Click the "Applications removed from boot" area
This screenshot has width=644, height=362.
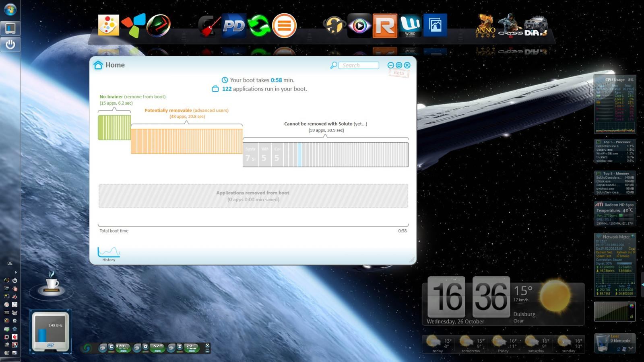coord(253,196)
